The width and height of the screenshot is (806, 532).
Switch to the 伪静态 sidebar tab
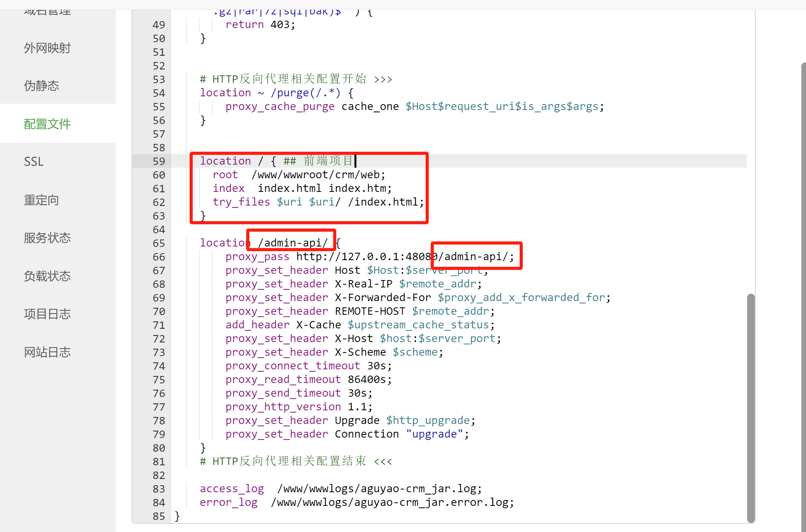pos(41,85)
